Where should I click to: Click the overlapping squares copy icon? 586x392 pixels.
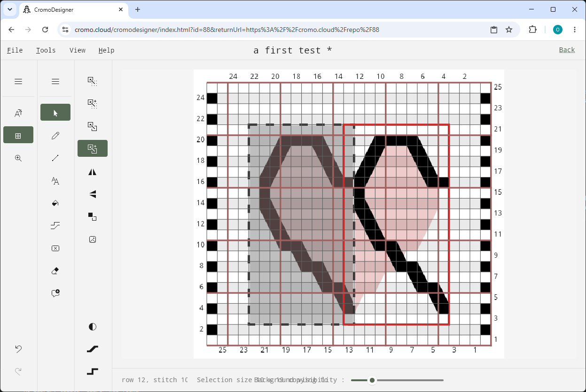click(x=93, y=127)
